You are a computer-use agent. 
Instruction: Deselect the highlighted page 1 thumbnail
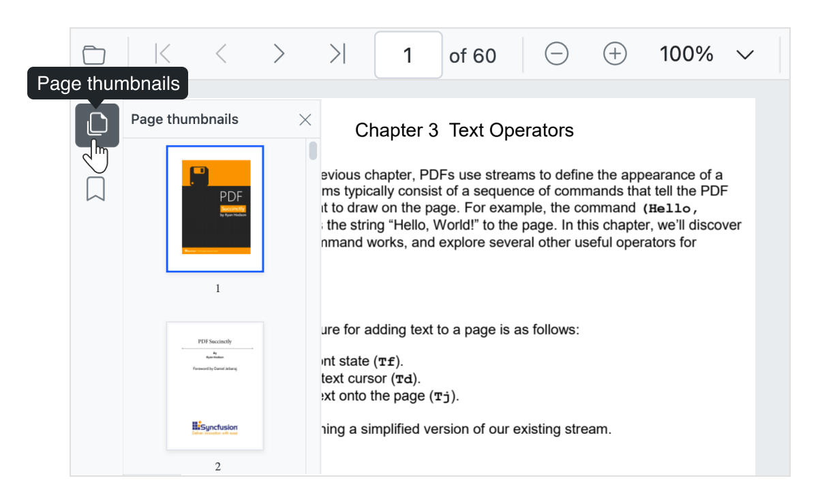tap(215, 208)
